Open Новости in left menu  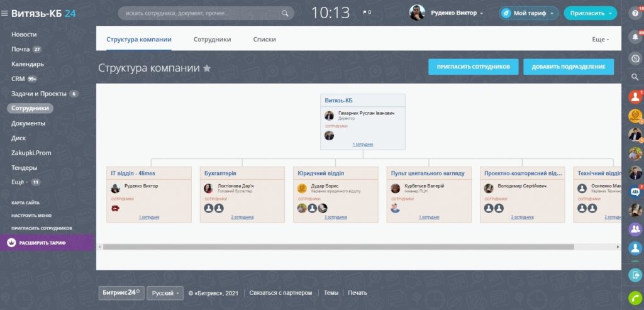tap(24, 35)
